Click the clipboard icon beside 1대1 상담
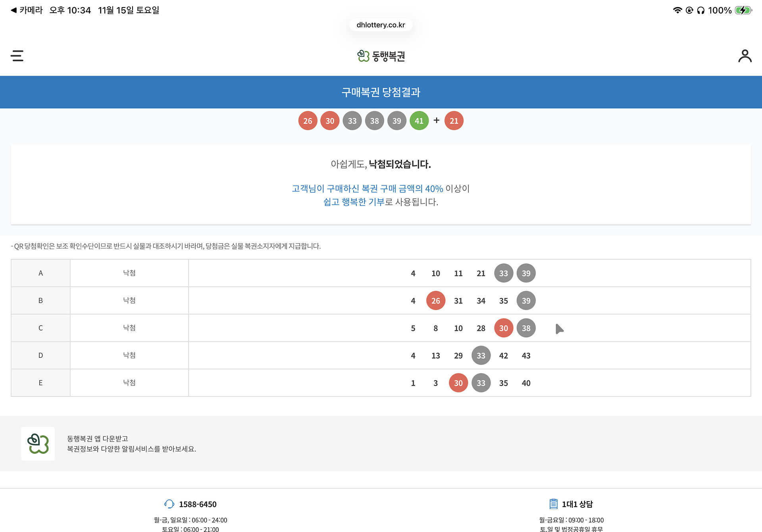 553,504
